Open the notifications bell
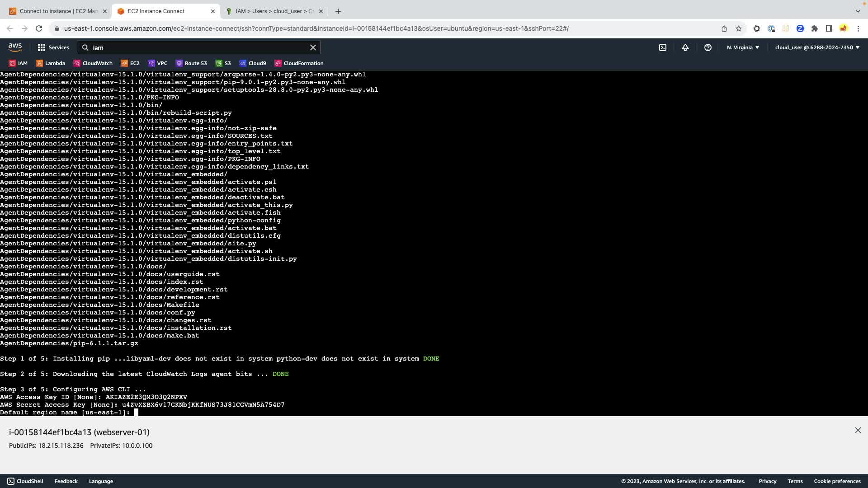 point(685,47)
